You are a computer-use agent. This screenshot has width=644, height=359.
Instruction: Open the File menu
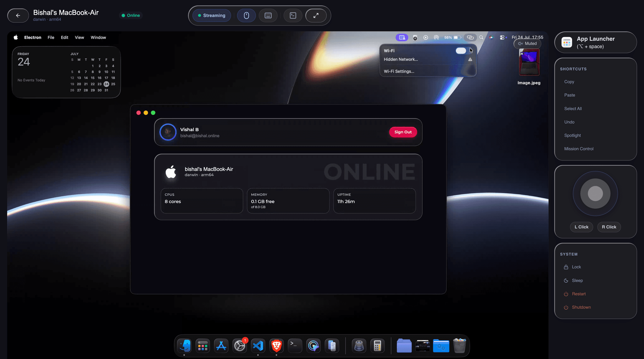pos(51,37)
